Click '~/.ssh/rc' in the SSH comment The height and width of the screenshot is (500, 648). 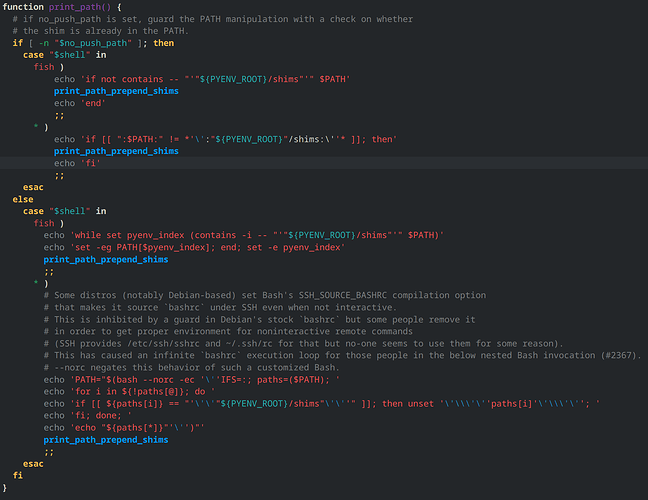click(x=249, y=343)
